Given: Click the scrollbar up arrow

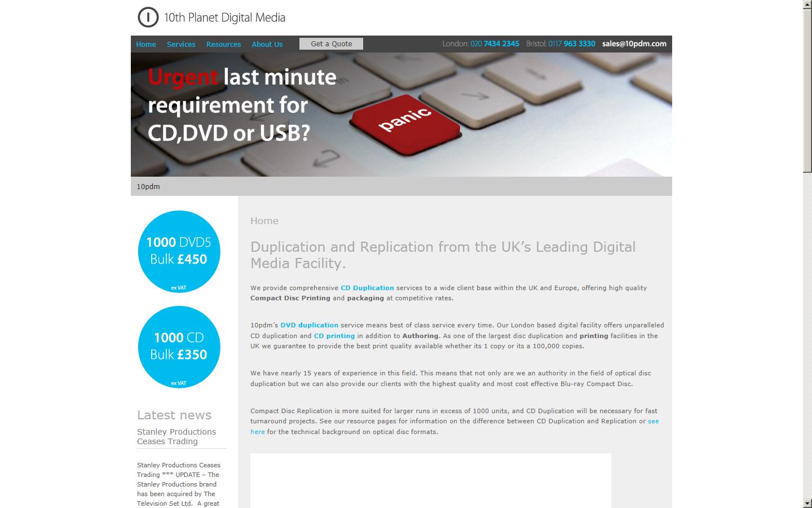Looking at the screenshot, I should (807, 5).
